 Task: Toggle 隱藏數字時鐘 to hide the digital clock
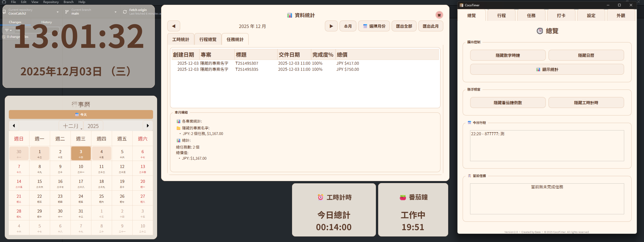[x=508, y=55]
